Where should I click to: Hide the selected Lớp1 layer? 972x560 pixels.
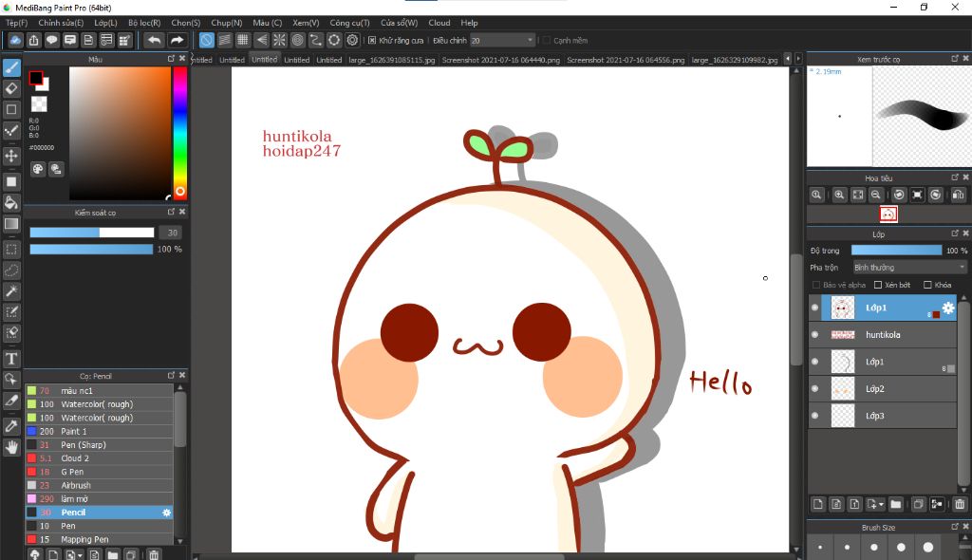click(x=815, y=308)
